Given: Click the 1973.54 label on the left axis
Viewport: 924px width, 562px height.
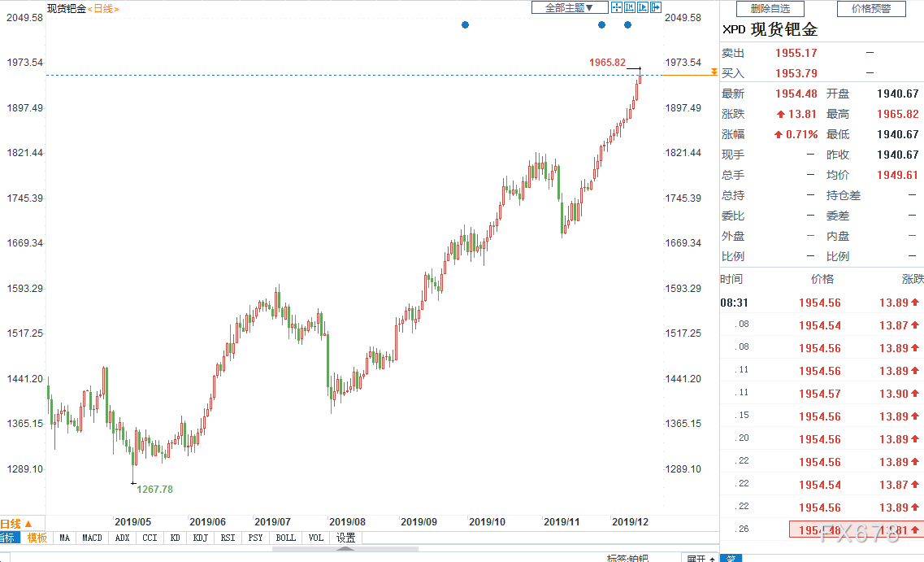Looking at the screenshot, I should coord(24,63).
